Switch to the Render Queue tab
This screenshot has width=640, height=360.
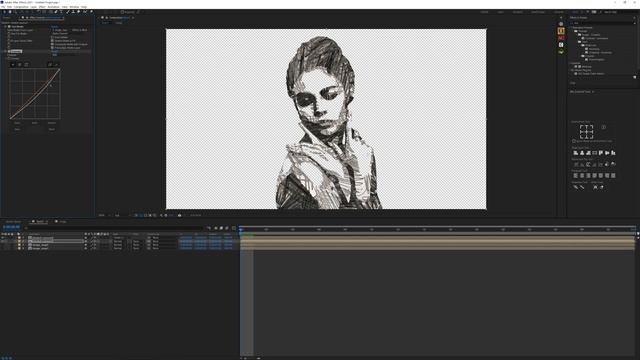coord(13,222)
